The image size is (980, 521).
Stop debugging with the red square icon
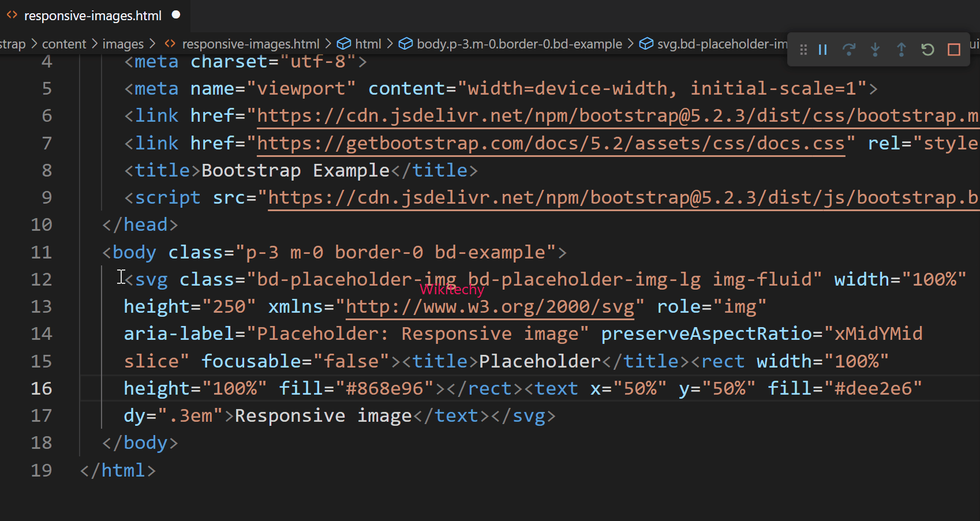click(953, 50)
